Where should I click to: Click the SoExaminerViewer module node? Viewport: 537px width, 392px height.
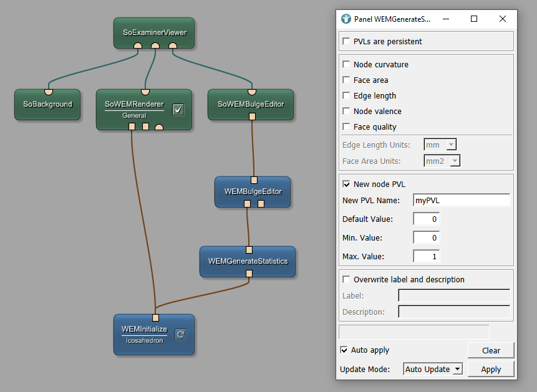(x=153, y=31)
